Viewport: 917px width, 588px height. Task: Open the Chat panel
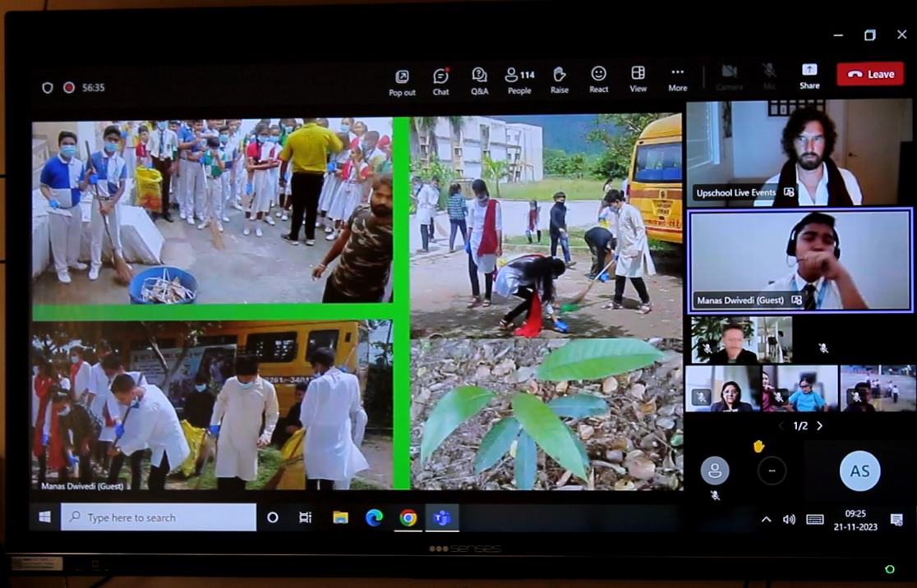(440, 80)
